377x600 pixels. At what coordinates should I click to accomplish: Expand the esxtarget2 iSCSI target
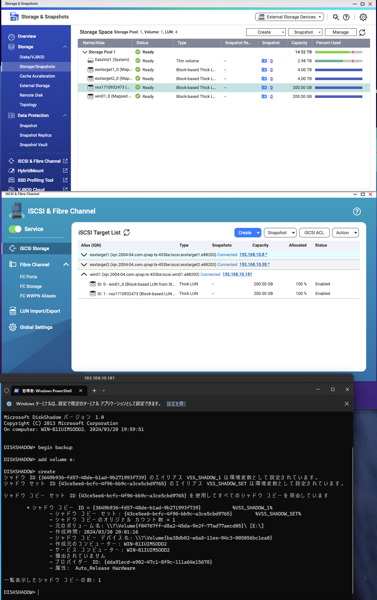84,264
